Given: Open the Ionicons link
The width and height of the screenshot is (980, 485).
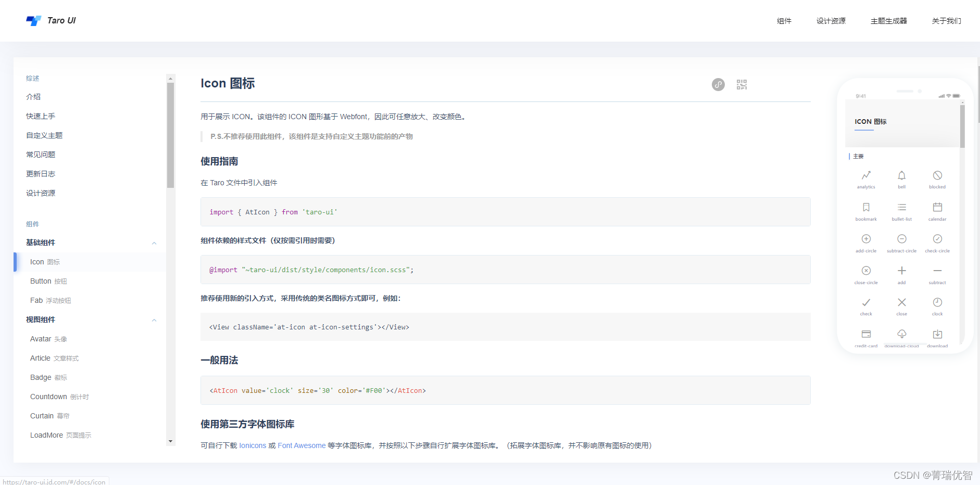Looking at the screenshot, I should coord(253,445).
